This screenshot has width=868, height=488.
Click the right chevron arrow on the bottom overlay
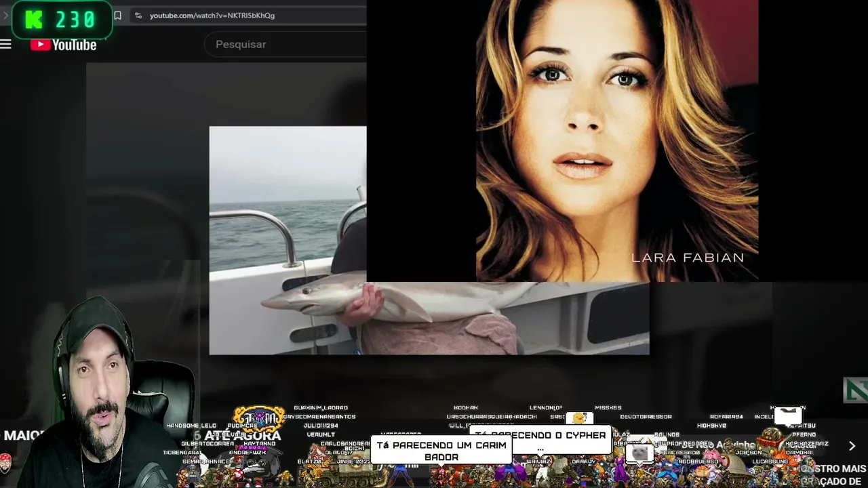852,445
